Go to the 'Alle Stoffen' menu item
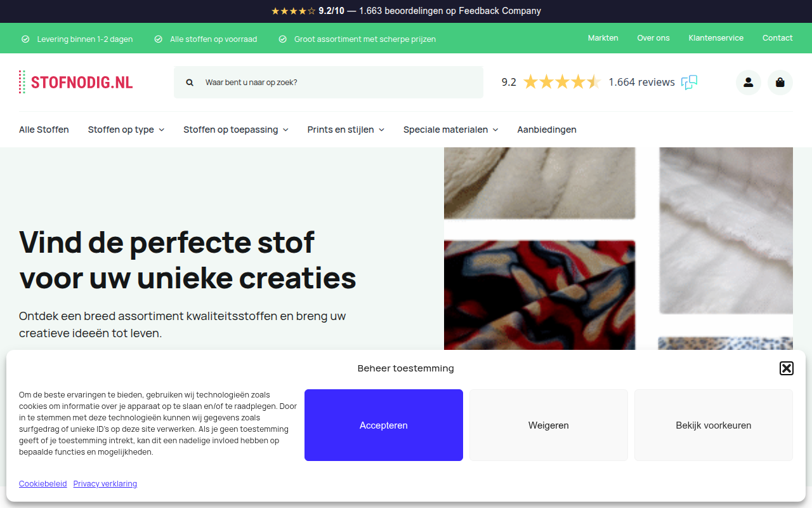812x508 pixels. click(44, 130)
